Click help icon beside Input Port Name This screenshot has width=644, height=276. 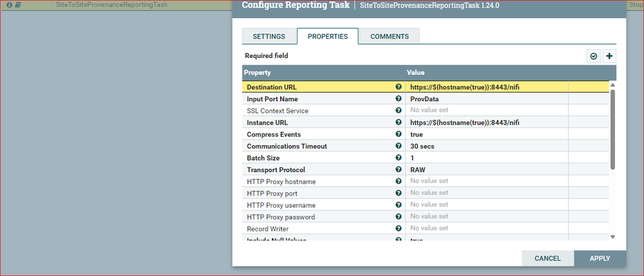(398, 99)
